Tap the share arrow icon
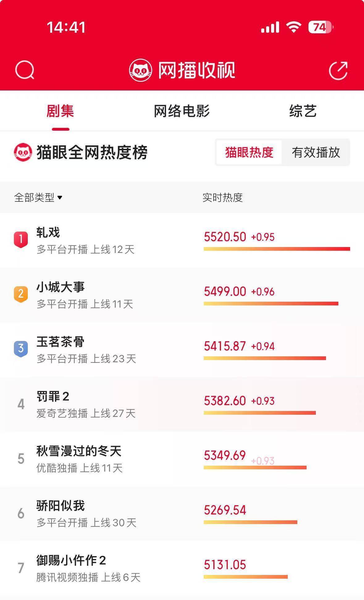The height and width of the screenshot is (600, 364). [338, 70]
